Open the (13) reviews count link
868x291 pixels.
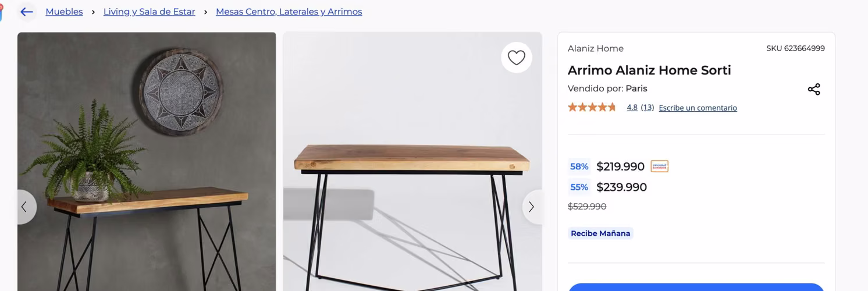(648, 108)
